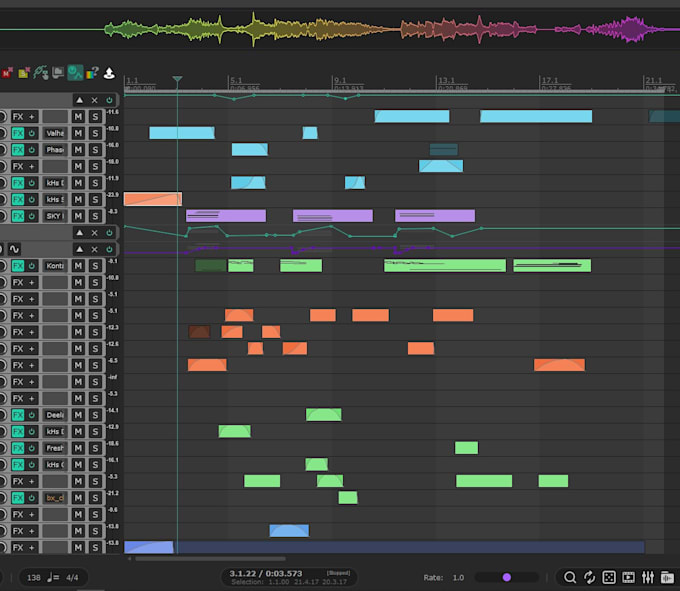Open FX chain on the SKY track
Screen dimensions: 680x591
(18, 216)
